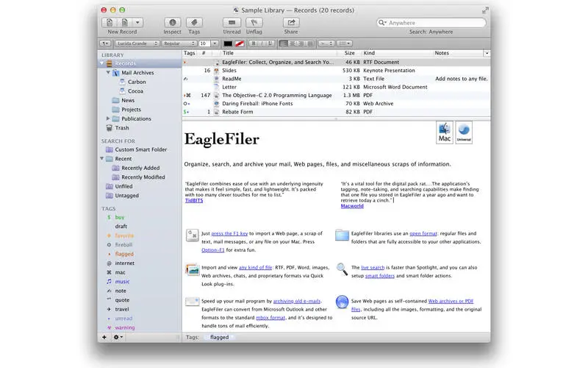Select the draft tag
This screenshot has height=368, width=588.
coord(121,227)
